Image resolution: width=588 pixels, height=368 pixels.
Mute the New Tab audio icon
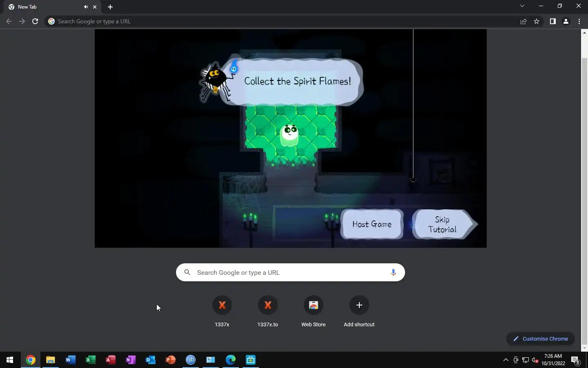coord(86,7)
